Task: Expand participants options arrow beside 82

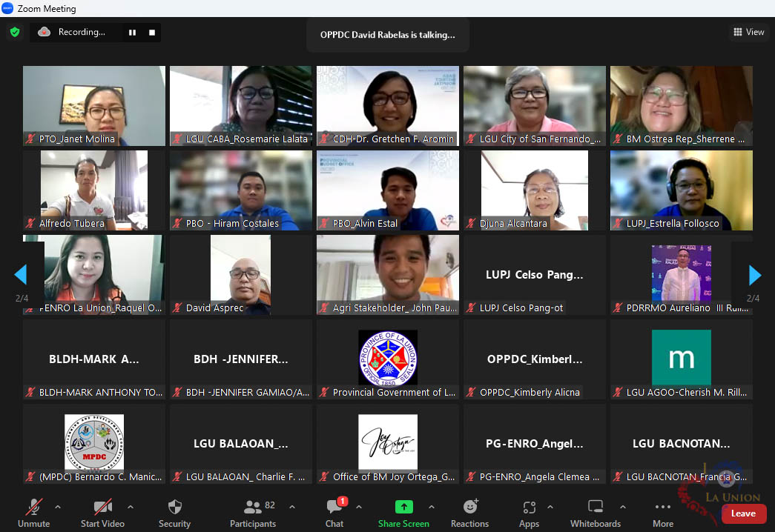Action: tap(292, 507)
